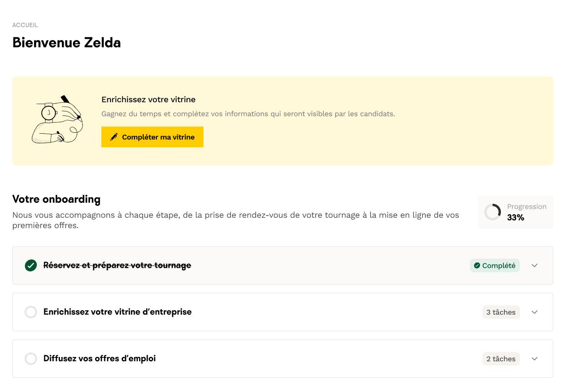Click the green completed checkmark circle icon
This screenshot has height=392, width=564.
coord(31,266)
